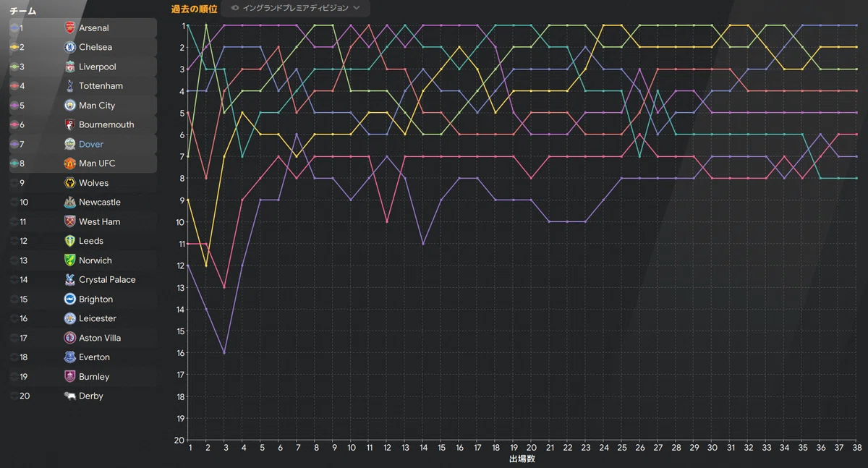Select the Newcastle team name
Viewport: 868px width, 468px height.
coord(100,202)
